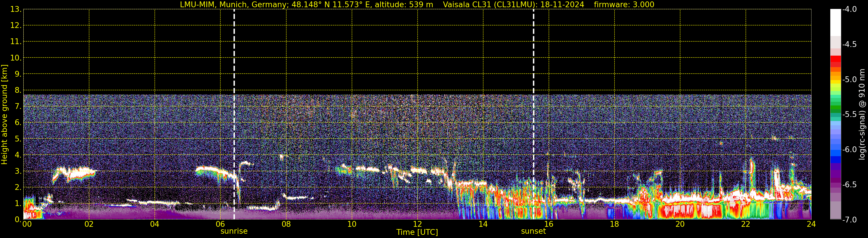Click the height axis tick label '4.'
868x238 pixels.
coord(18,155)
